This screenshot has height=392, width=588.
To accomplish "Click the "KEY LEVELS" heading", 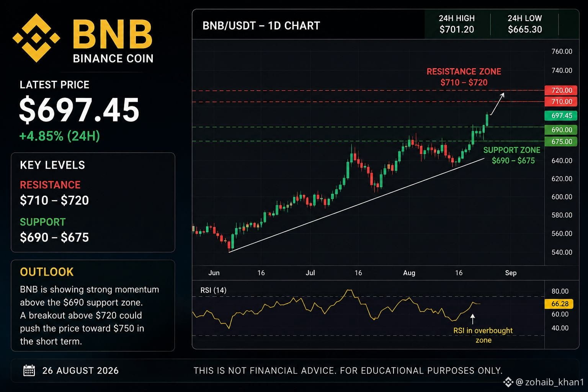I will click(52, 165).
